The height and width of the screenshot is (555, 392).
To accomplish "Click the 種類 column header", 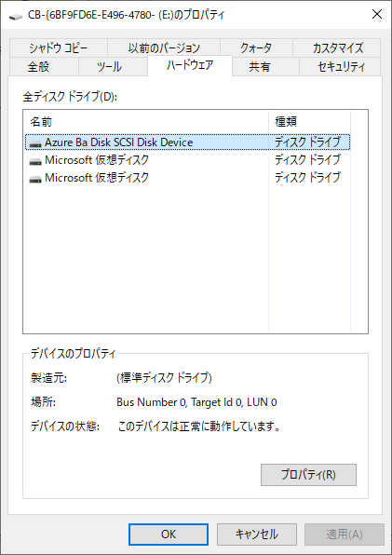I will point(309,122).
